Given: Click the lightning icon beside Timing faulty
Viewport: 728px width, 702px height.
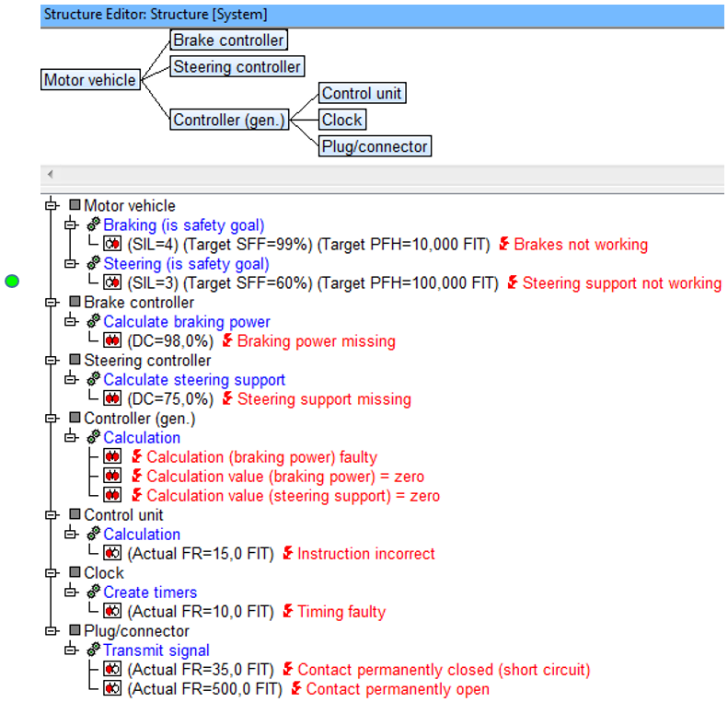Looking at the screenshot, I should [x=288, y=611].
